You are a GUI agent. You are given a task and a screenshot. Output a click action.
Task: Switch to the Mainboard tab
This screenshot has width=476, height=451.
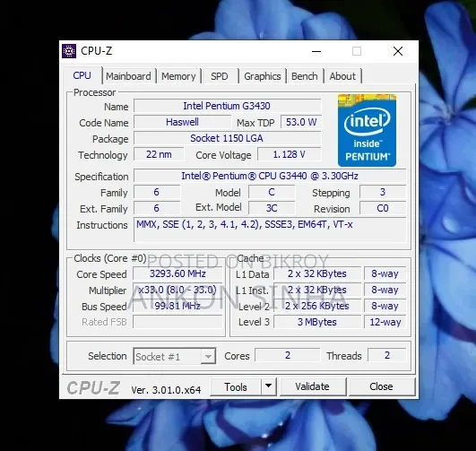point(128,76)
